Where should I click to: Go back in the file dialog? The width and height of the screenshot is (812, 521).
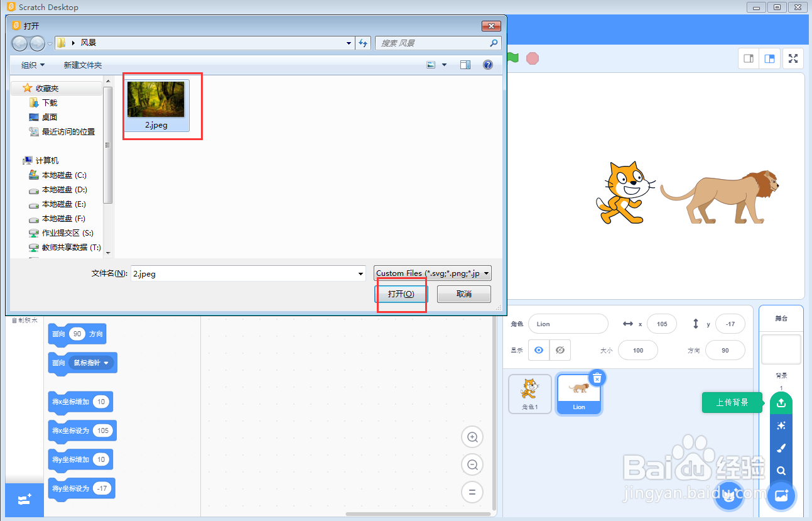click(20, 43)
